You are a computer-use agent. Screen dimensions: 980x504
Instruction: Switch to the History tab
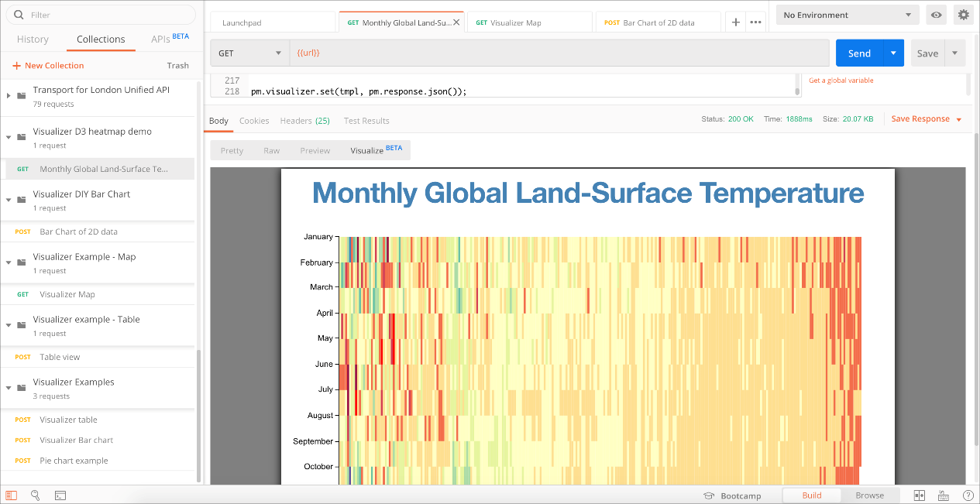coord(33,39)
